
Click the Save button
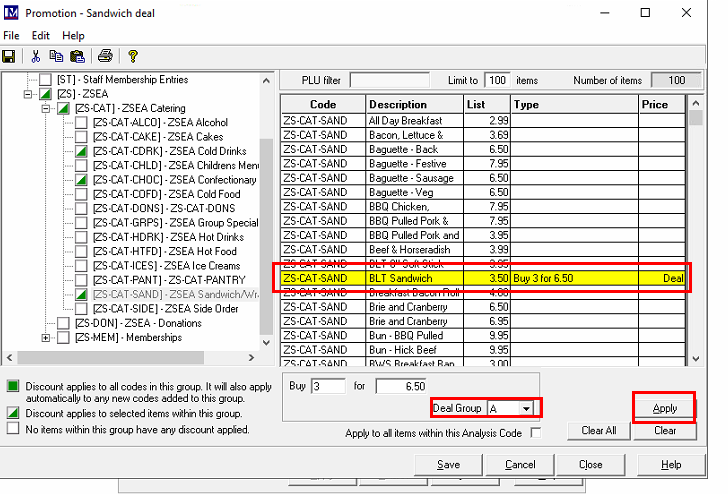448,464
